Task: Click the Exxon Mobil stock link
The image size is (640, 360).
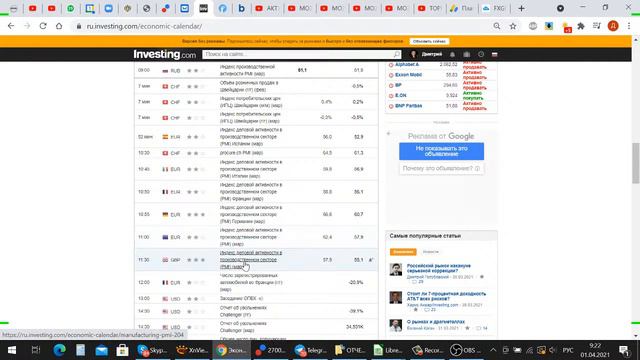Action: click(408, 75)
